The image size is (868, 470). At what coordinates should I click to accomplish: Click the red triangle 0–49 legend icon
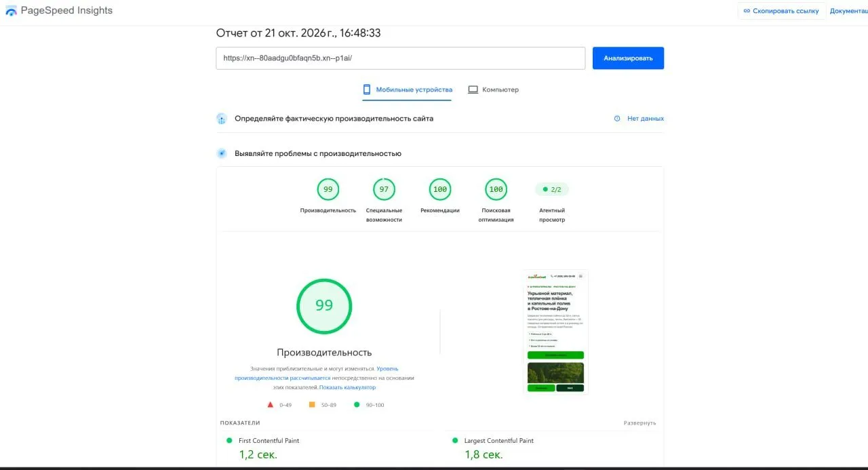pos(270,405)
